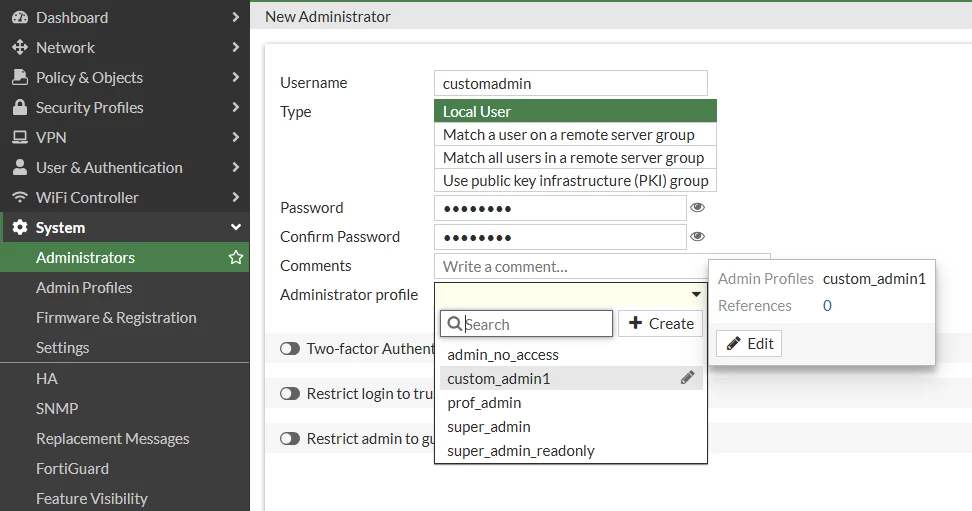
Task: Select Use public key infrastructure (PKI) group
Action: click(575, 180)
